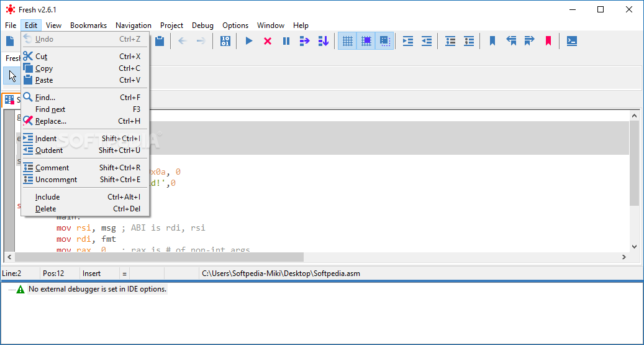Choose Indent from the Edit menu
Viewport: 644px width, 345px height.
[x=85, y=139]
